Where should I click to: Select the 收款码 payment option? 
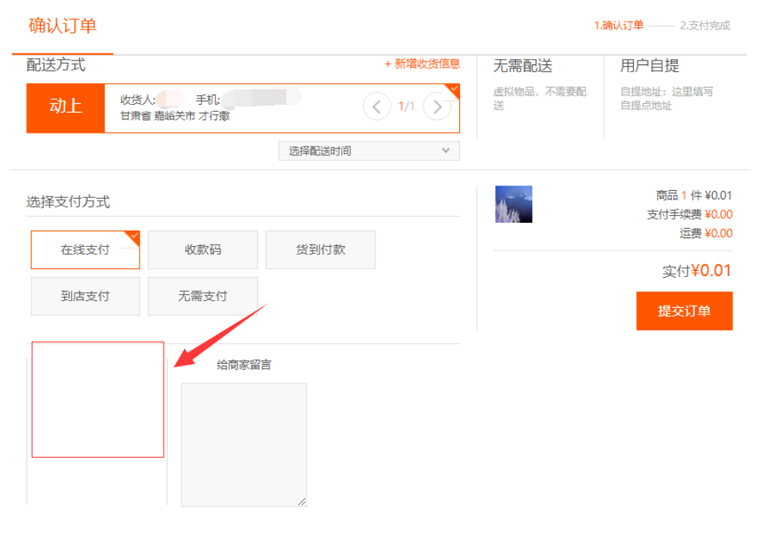click(x=202, y=249)
